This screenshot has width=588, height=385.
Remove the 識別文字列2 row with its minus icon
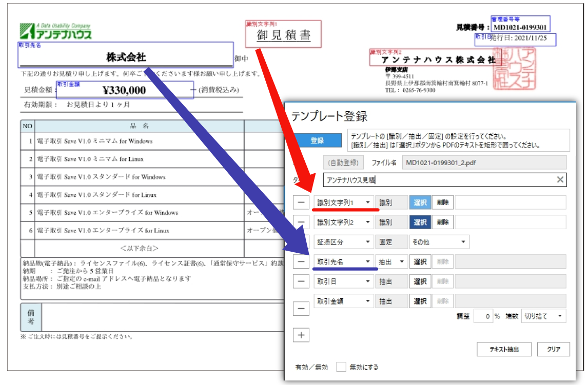coord(301,222)
